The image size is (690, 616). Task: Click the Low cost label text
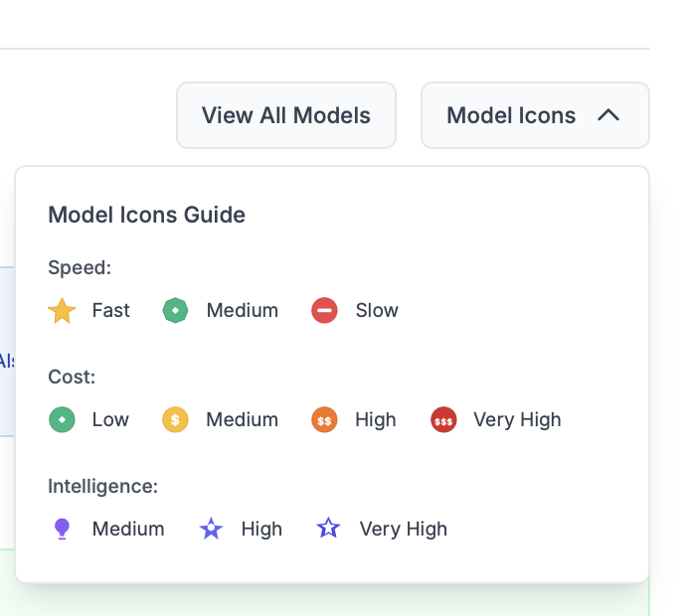[x=110, y=420]
